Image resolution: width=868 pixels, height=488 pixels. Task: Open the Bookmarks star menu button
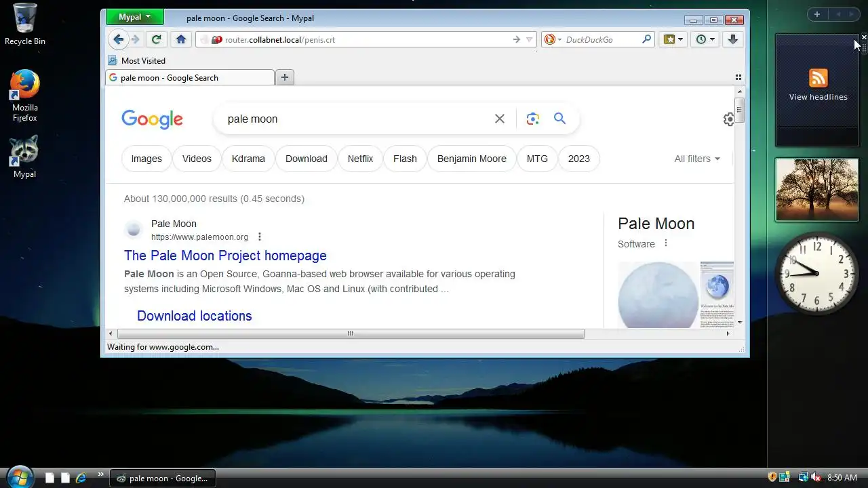tap(673, 39)
